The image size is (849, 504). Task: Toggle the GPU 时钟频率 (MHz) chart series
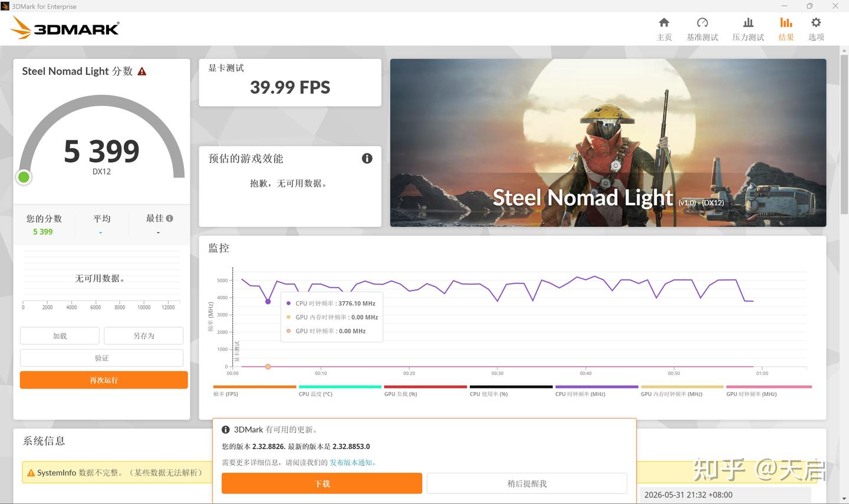[x=769, y=391]
